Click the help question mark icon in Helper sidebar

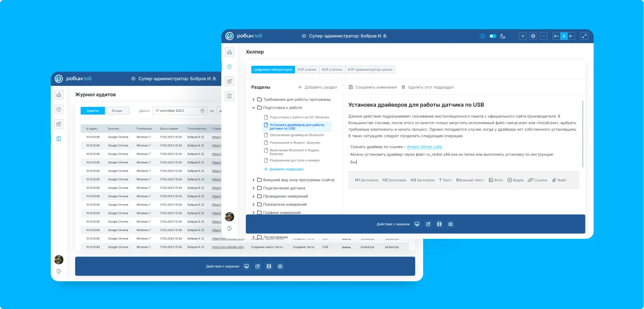(229, 67)
